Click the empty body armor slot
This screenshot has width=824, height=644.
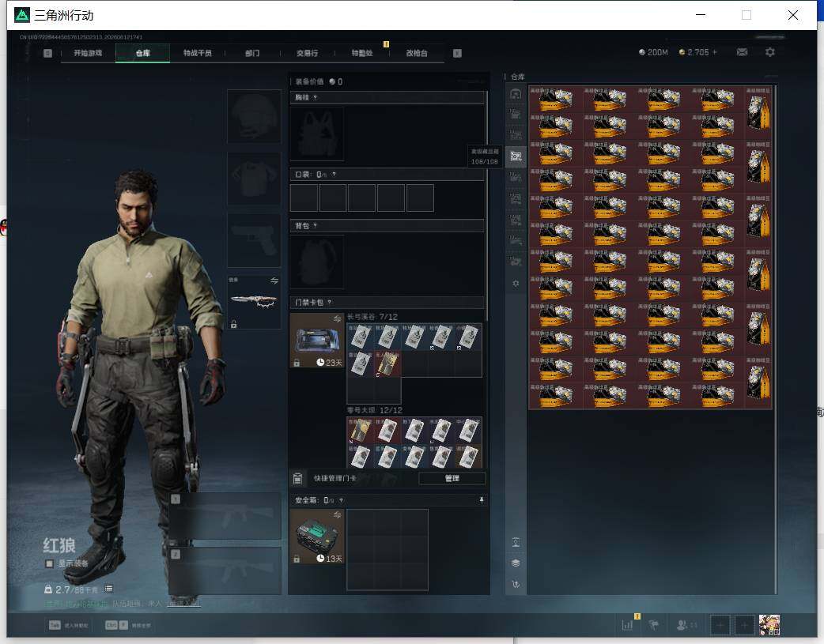254,179
